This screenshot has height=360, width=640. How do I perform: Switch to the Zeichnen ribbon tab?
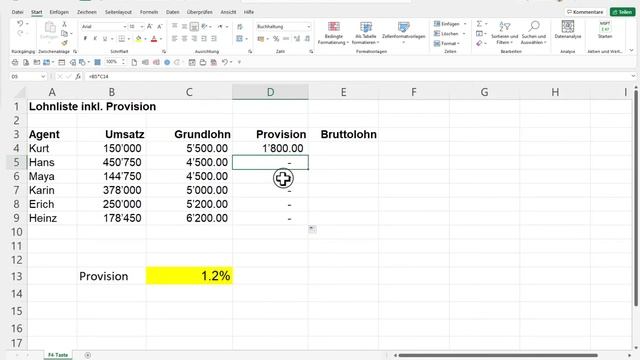[87, 12]
